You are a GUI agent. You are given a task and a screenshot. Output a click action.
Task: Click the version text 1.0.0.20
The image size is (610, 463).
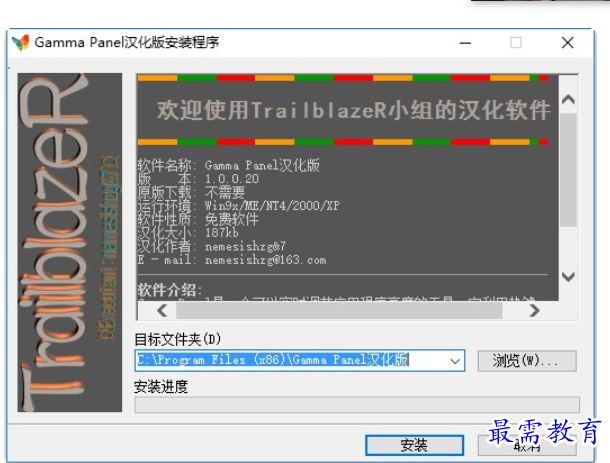(x=232, y=179)
